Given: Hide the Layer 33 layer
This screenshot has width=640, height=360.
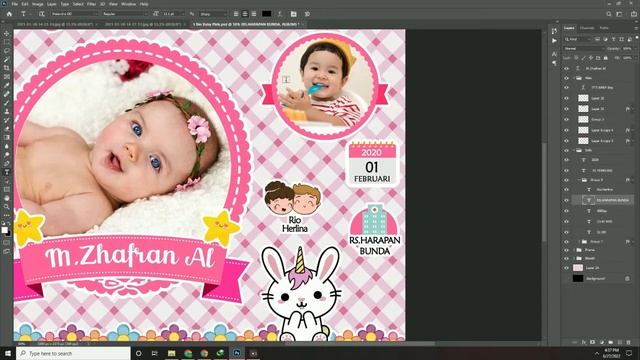Looking at the screenshot, I should click(x=567, y=98).
